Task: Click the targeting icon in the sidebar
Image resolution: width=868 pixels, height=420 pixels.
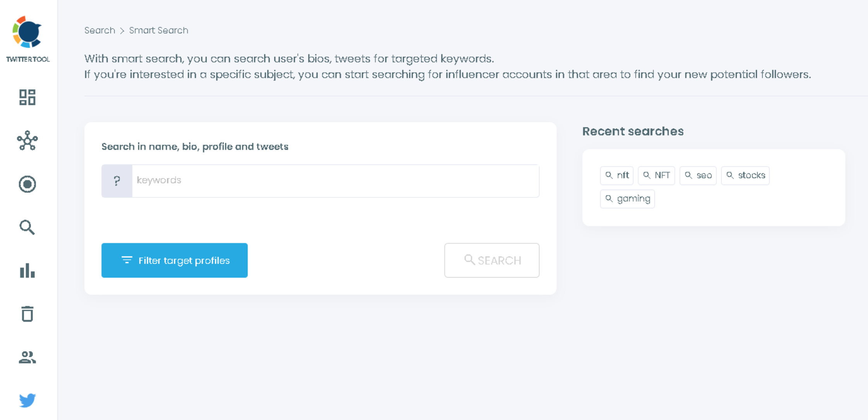Action: 27,185
